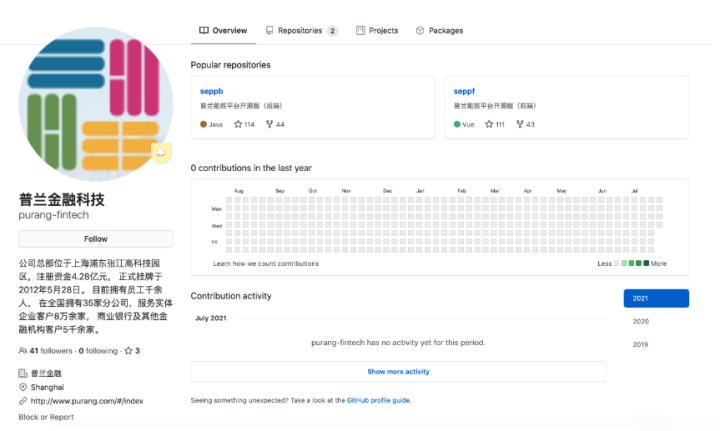This screenshot has height=431, width=720.
Task: Click seppf fork count 43
Action: 530,124
